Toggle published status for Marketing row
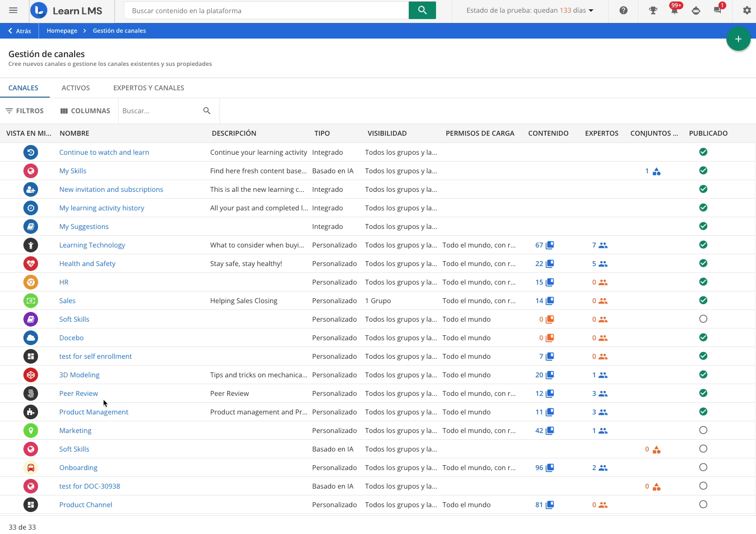 click(x=703, y=430)
